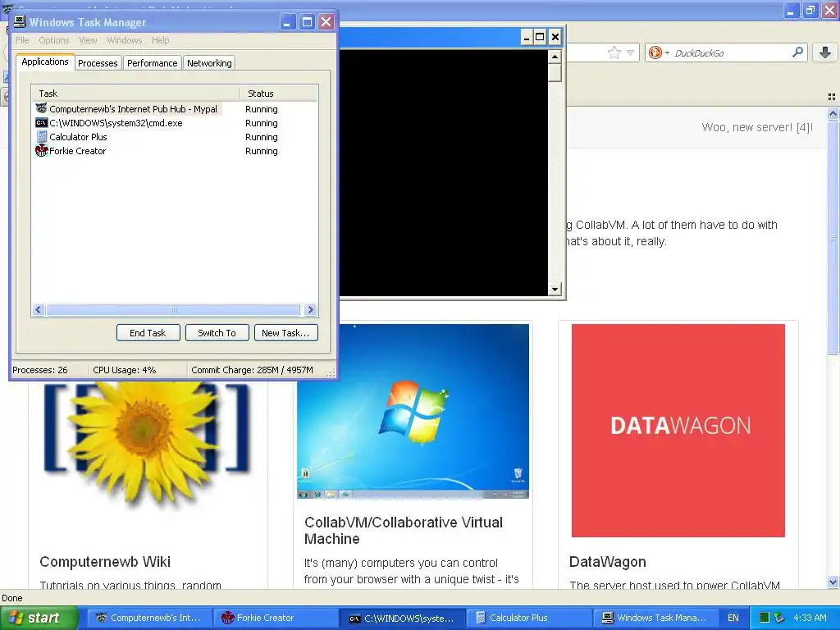This screenshot has height=630, width=840.
Task: Click task list scroll right arrow
Action: click(x=310, y=309)
